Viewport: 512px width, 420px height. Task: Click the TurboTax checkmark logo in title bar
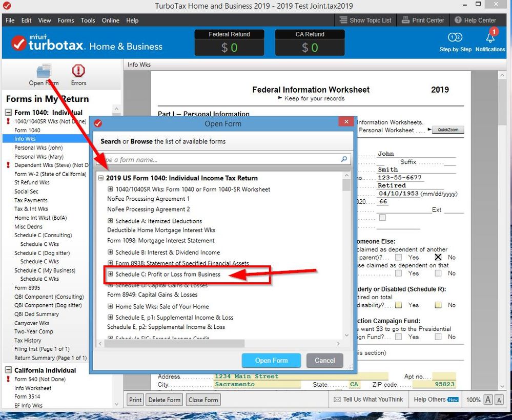pos(7,6)
